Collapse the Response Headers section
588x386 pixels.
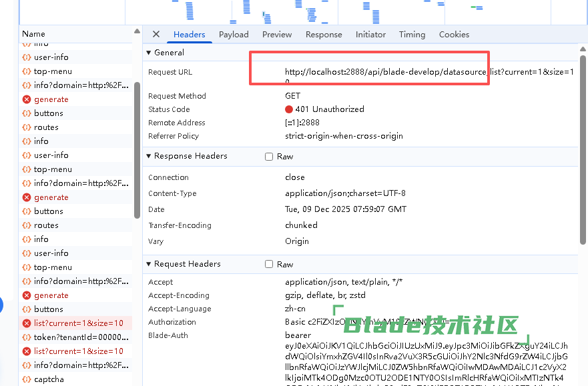[149, 156]
